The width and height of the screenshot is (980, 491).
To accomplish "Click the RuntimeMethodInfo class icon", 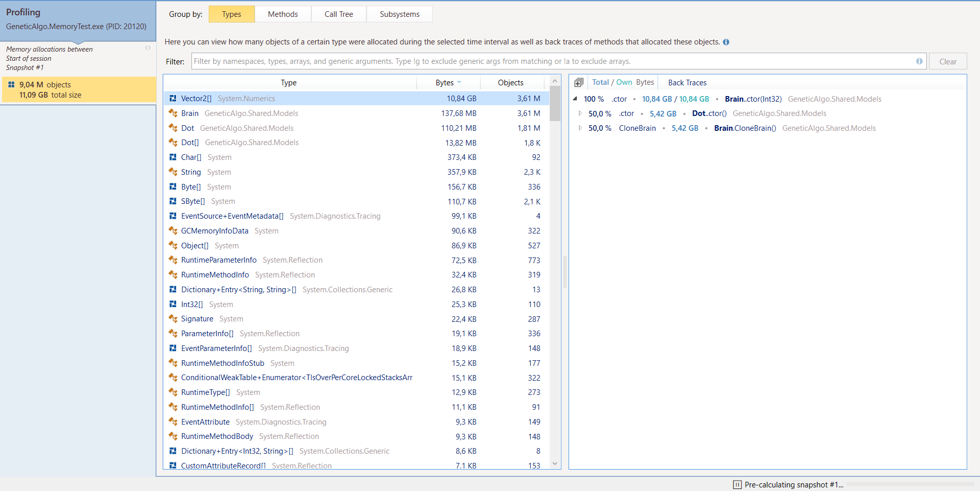I will [x=173, y=275].
